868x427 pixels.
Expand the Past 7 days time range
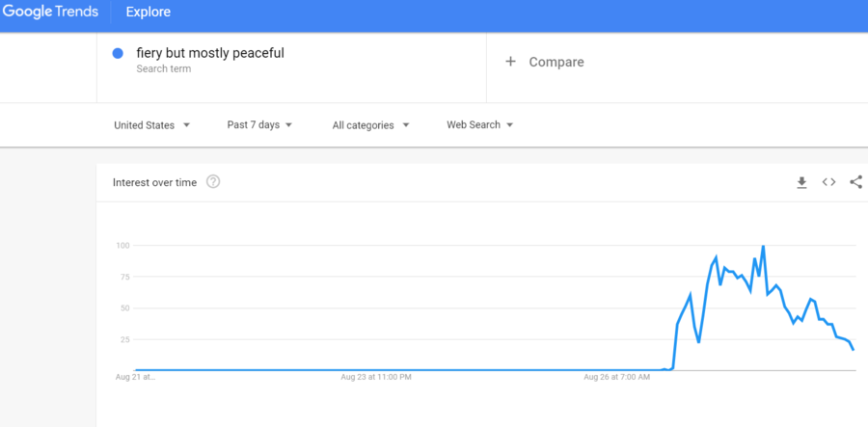(259, 125)
